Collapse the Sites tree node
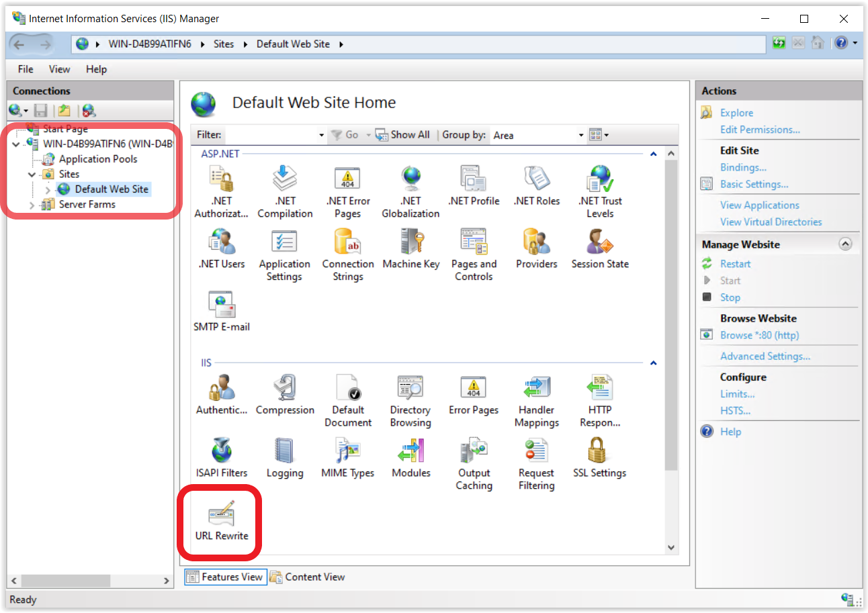868x613 pixels. [x=32, y=175]
